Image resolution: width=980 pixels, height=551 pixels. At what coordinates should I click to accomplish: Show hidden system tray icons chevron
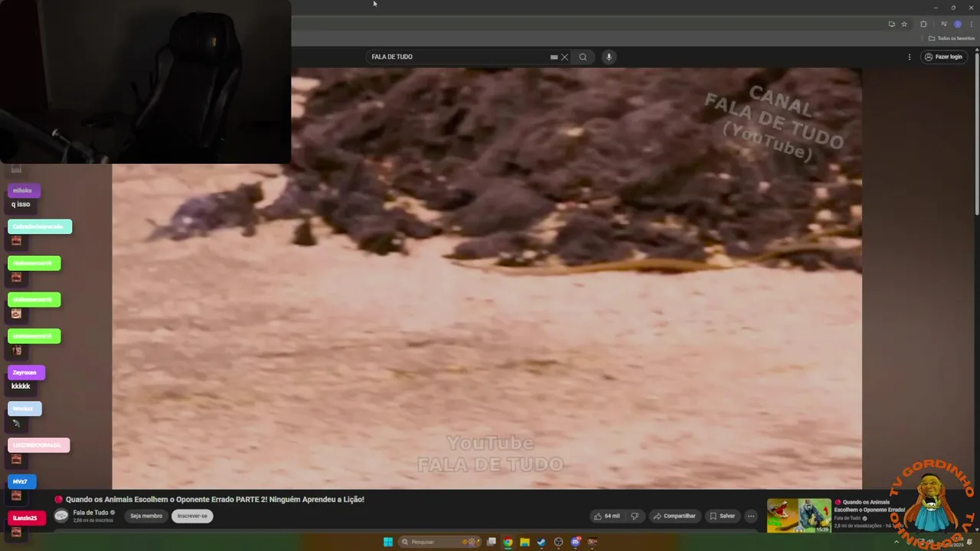point(897,542)
